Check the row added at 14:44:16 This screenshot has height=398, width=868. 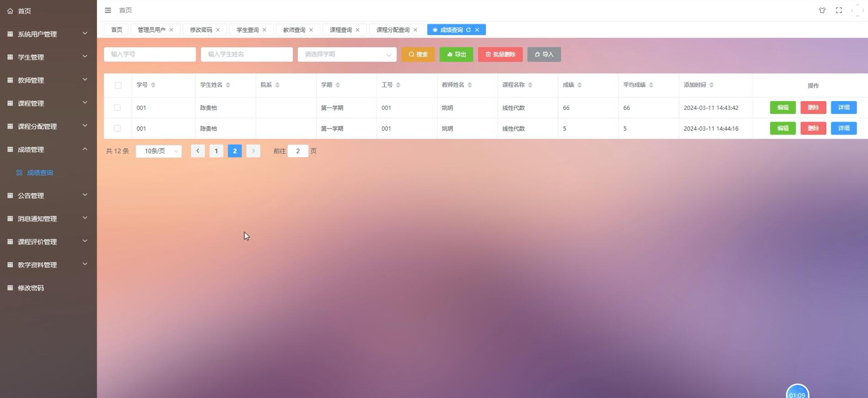coord(117,129)
